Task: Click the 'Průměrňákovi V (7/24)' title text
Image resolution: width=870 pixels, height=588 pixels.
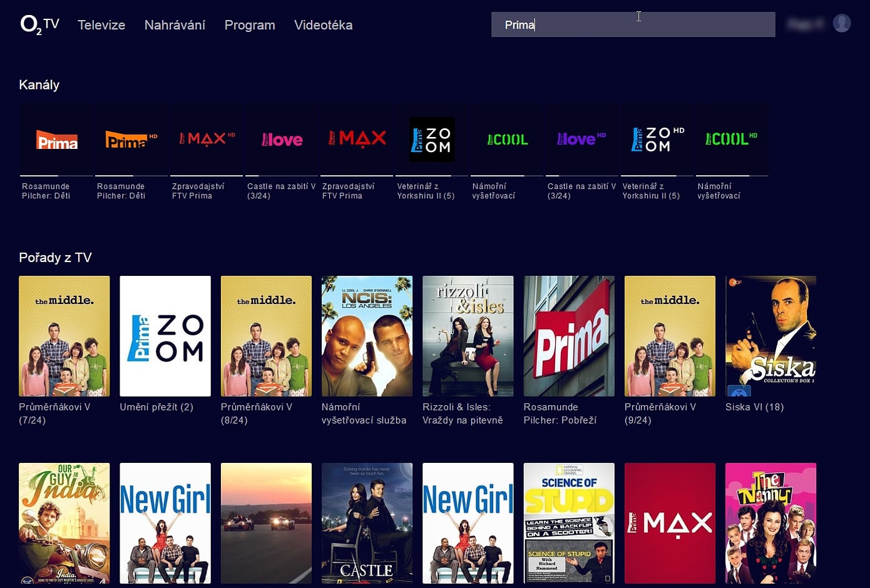Action: (x=55, y=413)
